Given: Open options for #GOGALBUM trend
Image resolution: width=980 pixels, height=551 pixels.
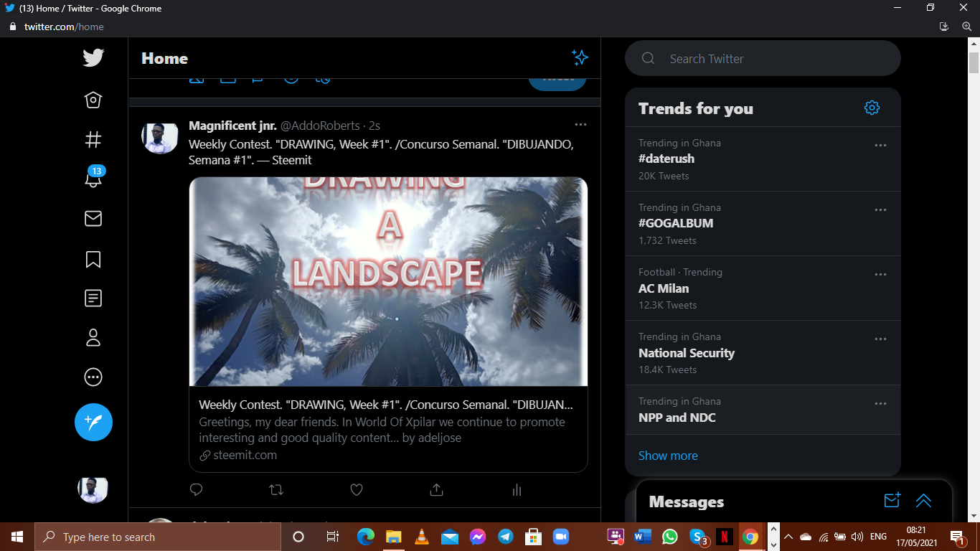Looking at the screenshot, I should pyautogui.click(x=880, y=209).
